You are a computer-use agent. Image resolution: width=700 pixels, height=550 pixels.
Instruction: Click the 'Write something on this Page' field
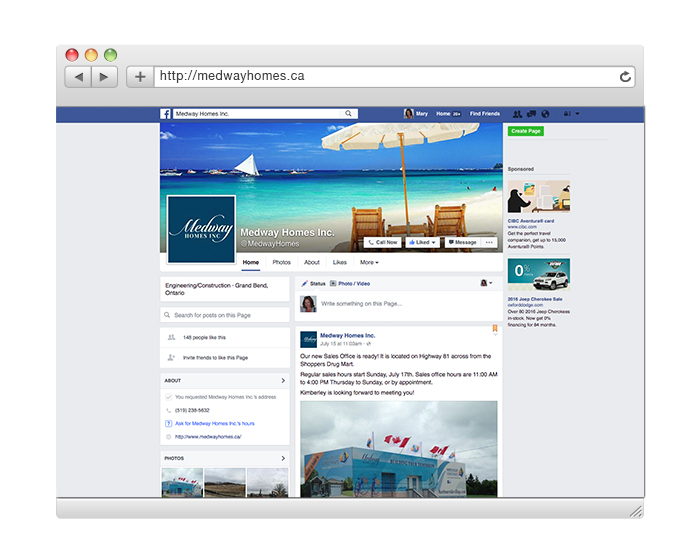coord(400,303)
